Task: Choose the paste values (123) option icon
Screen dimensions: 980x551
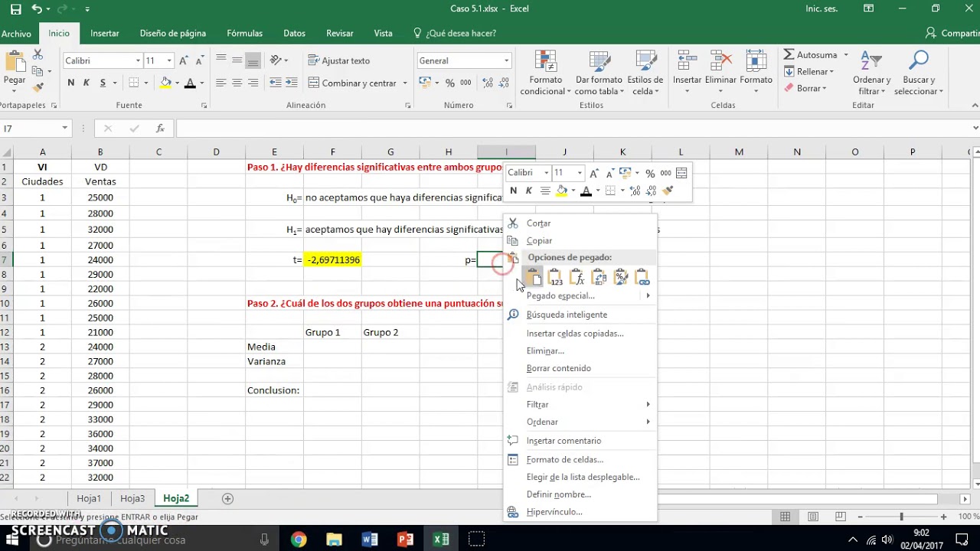Action: point(555,277)
